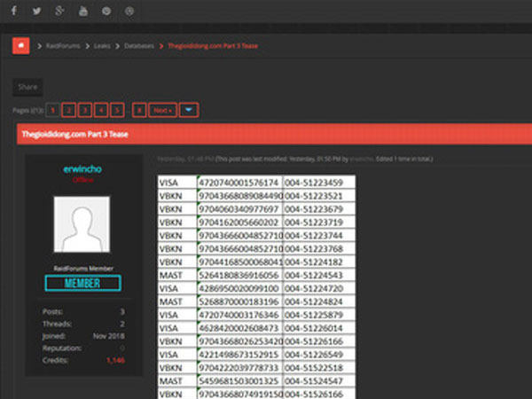Jump to last page 8
The image size is (532, 399).
tap(139, 110)
